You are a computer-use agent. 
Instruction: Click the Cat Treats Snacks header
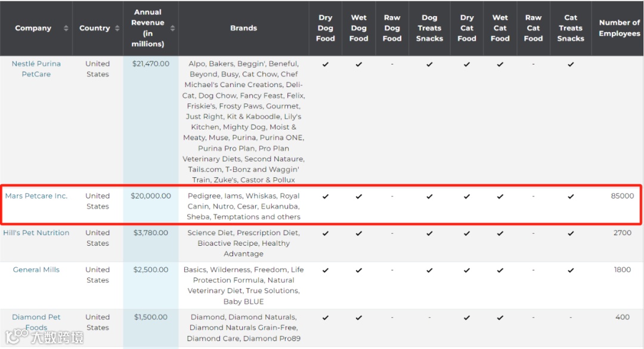point(571,28)
